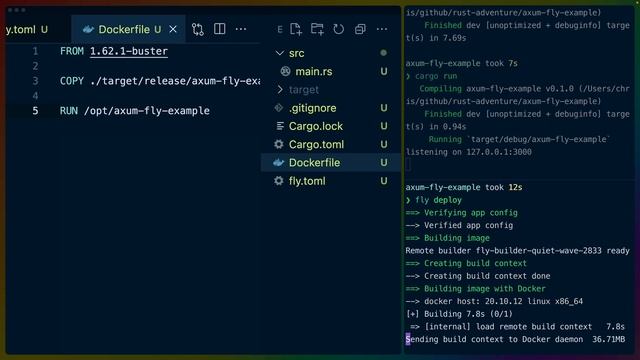Click the gear icon beside Cargo.toml
The height and width of the screenshot is (360, 640).
coord(279,144)
